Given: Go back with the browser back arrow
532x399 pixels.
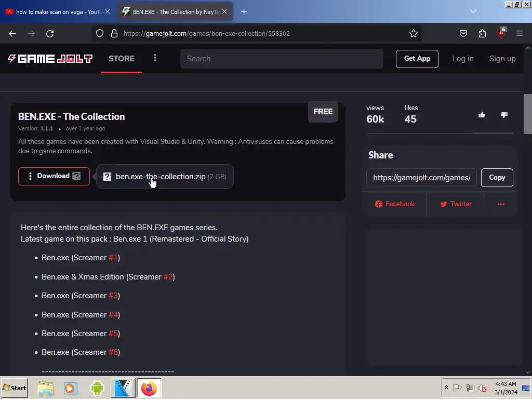Looking at the screenshot, I should pos(12,34).
